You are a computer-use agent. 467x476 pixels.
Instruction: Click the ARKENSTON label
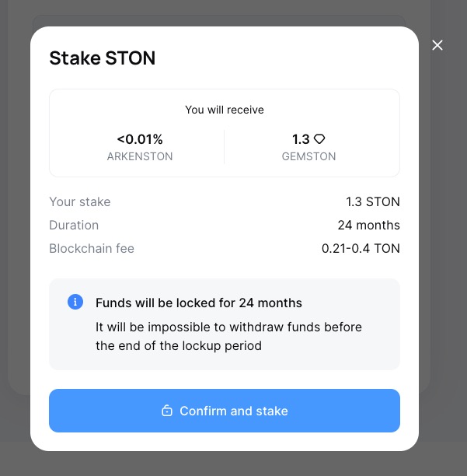(140, 156)
